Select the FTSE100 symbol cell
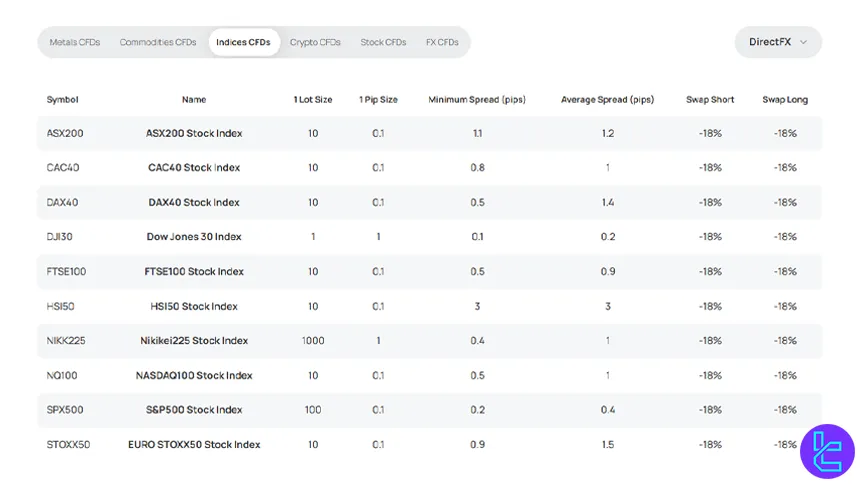This screenshot has width=860, height=484. click(x=67, y=271)
